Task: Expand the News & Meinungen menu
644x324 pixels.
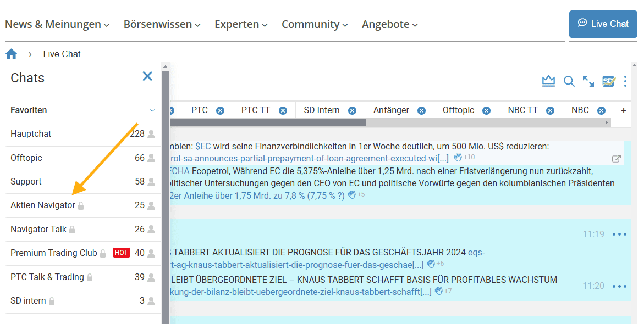Action: click(x=57, y=24)
